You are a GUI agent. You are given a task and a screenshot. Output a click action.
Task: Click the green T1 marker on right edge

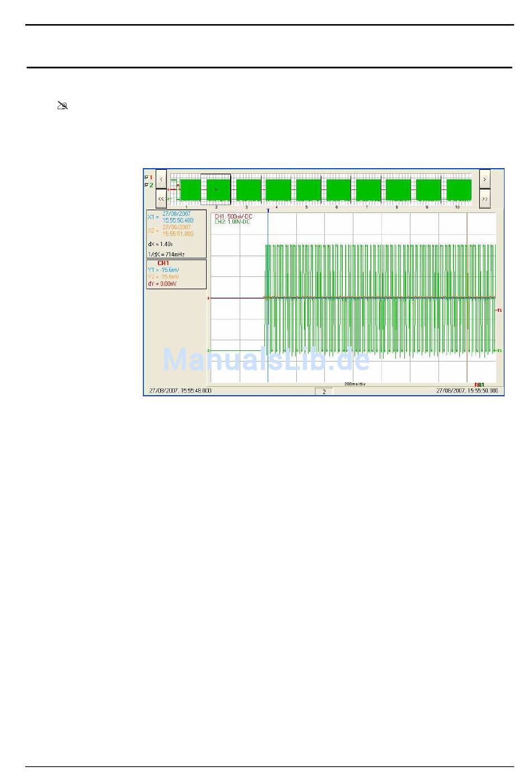[x=499, y=351]
